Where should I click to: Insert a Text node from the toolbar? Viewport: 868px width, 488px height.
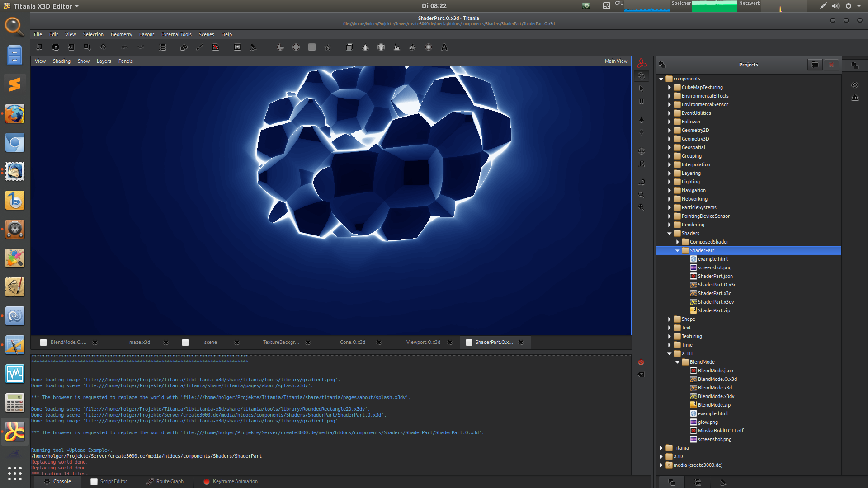click(444, 47)
